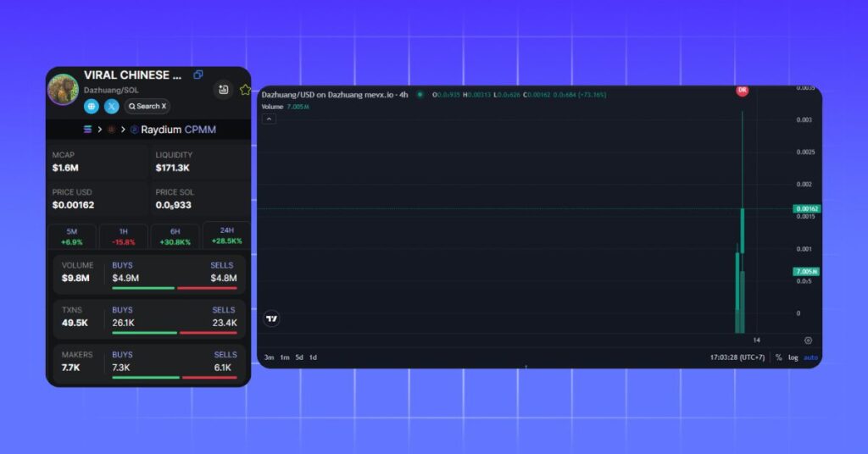
Task: Click the volume BUYS value $4.9M
Action: [125, 278]
